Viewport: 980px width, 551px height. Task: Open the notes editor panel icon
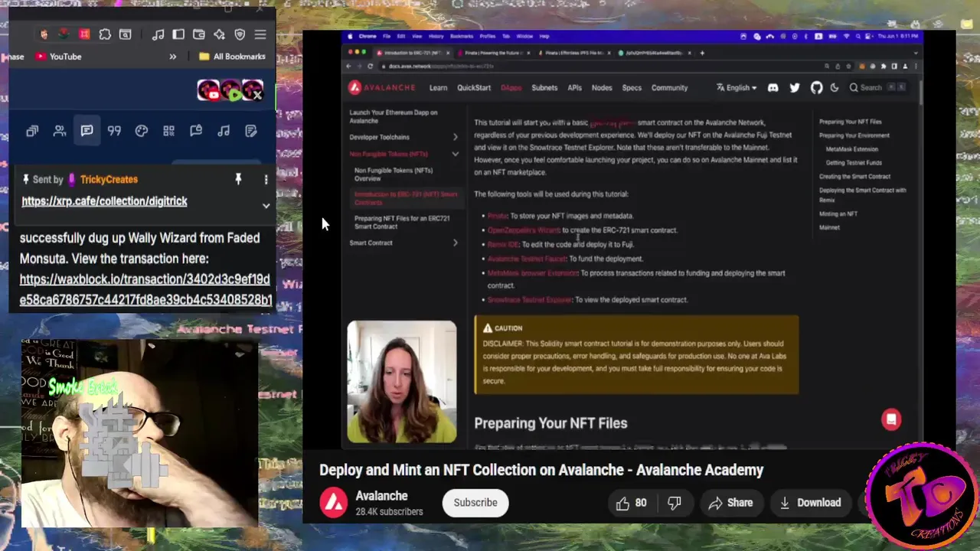(x=250, y=131)
